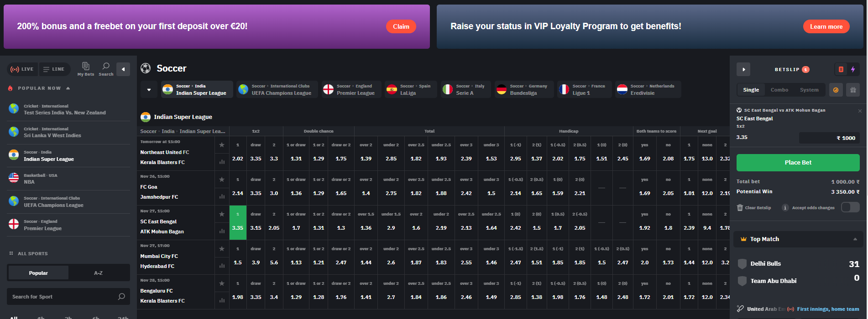Switch sports list to A-Z tab
The width and height of the screenshot is (868, 319).
point(98,273)
